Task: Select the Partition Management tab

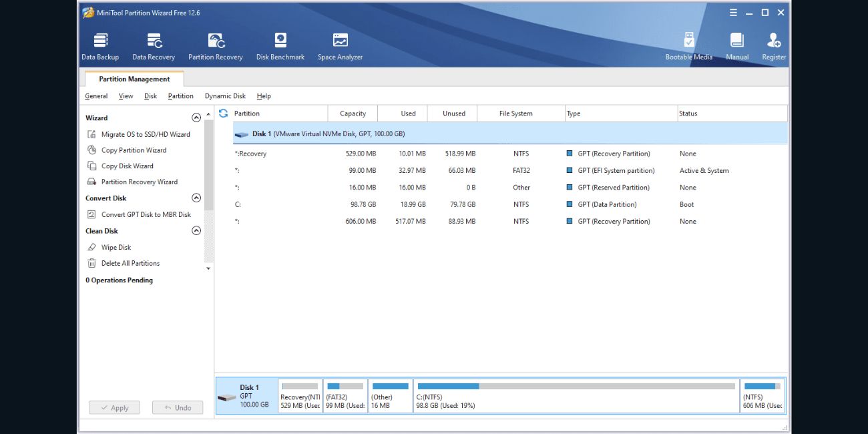Action: click(x=133, y=79)
